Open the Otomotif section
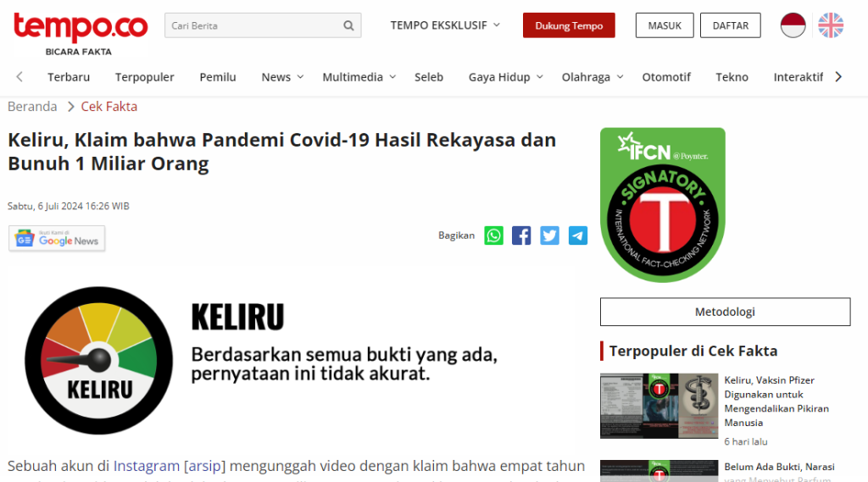This screenshot has width=868, height=482. (666, 77)
